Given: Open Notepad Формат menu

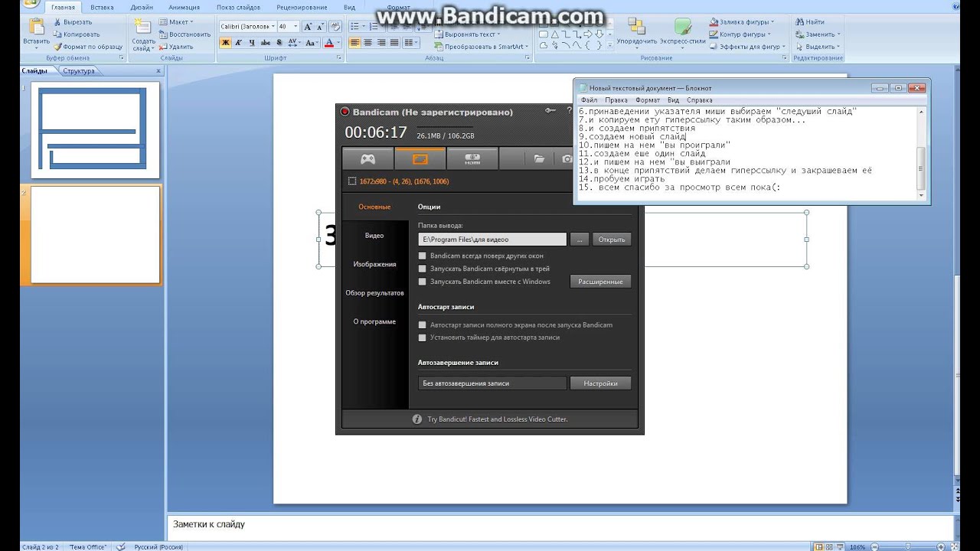Looking at the screenshot, I should pyautogui.click(x=647, y=100).
